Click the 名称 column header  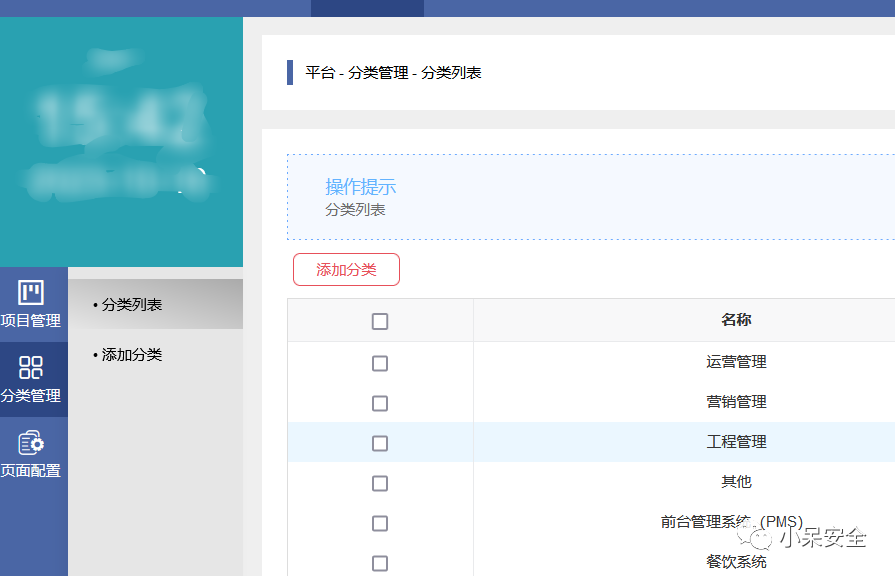[x=735, y=320]
